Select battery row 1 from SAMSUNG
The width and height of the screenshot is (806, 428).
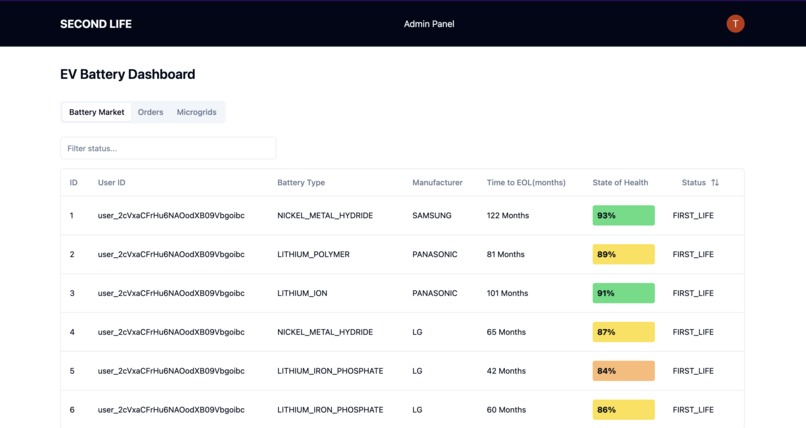(402, 215)
